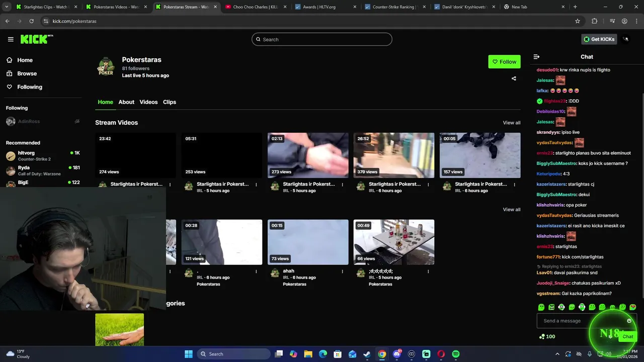The image size is (644, 362).
Task: Open the hltvorg recommended channel
Action: point(43,156)
